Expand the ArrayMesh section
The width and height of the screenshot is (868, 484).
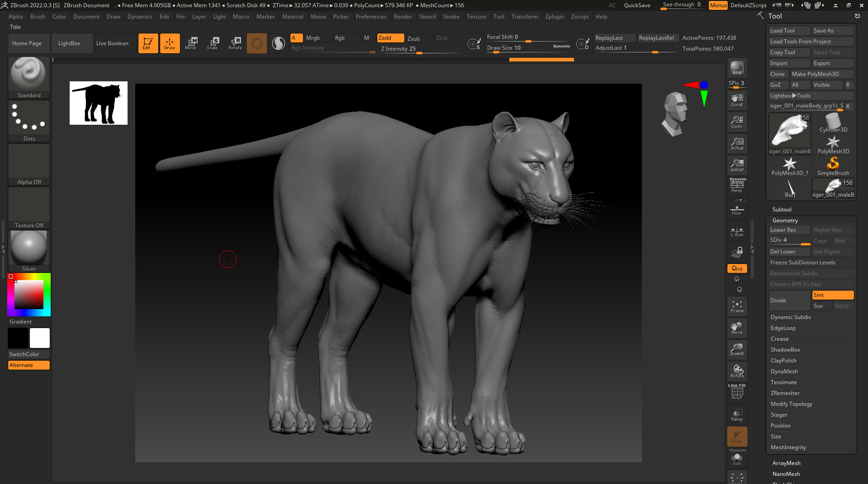pos(786,463)
